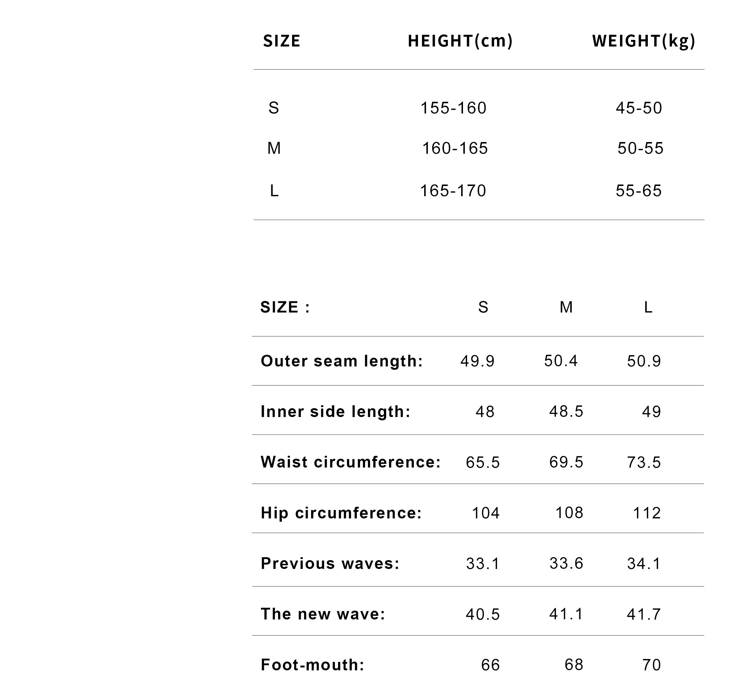Screen dimensions: 732x700
Task: Select the Inner side length label
Action: (335, 412)
